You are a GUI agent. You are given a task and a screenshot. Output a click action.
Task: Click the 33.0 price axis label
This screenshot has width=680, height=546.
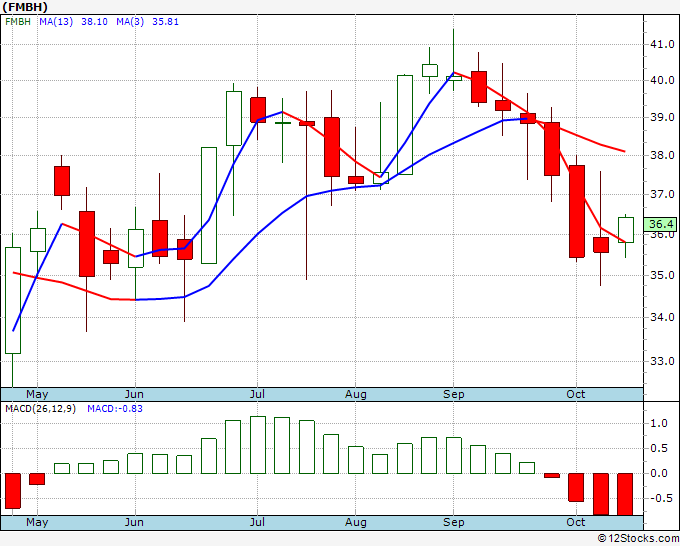pos(662,361)
